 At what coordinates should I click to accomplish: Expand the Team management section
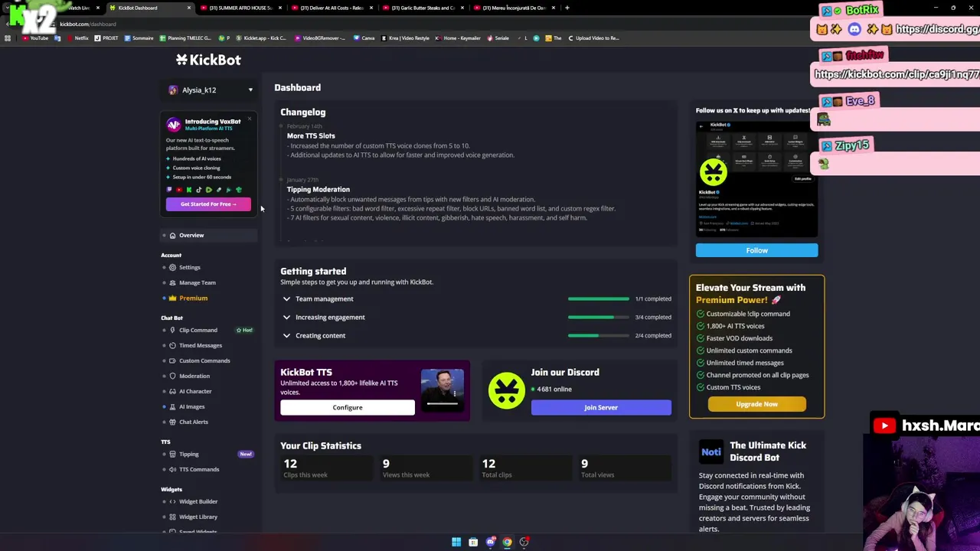286,299
